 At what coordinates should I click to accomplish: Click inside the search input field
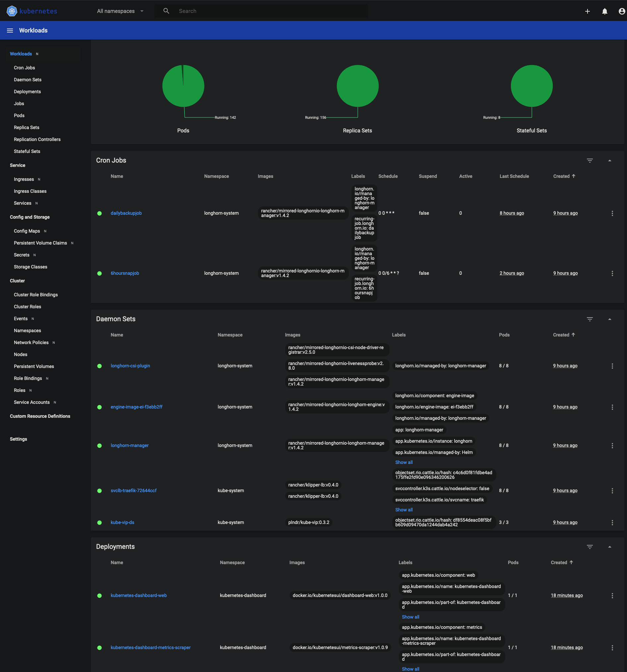[x=236, y=11]
